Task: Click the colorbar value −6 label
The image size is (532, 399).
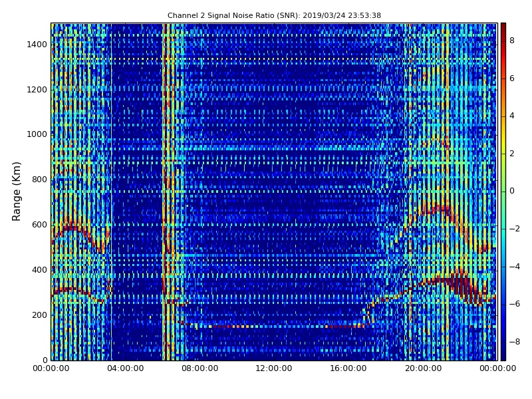Action: coord(514,304)
